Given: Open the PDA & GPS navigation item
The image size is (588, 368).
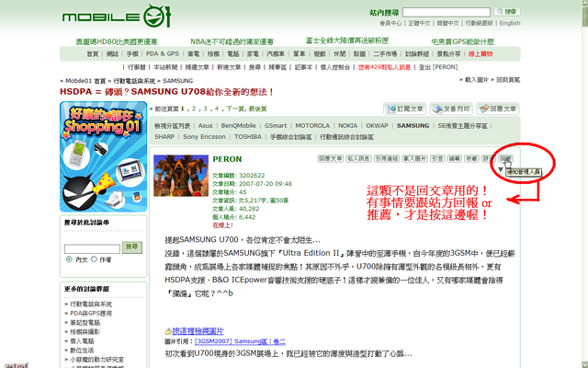Looking at the screenshot, I should 162,54.
